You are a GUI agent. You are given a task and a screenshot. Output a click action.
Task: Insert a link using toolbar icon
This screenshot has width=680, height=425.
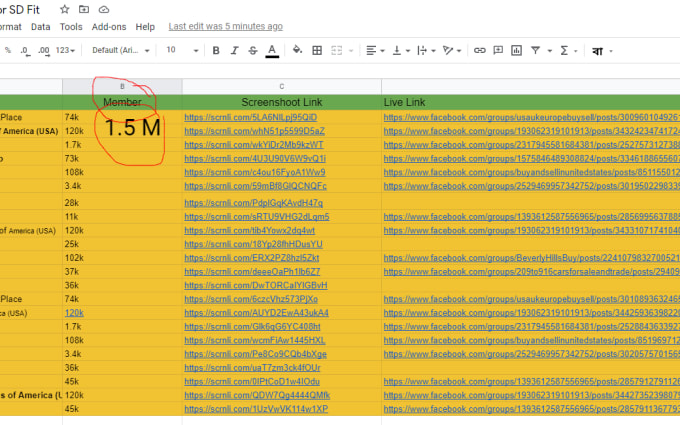point(479,50)
